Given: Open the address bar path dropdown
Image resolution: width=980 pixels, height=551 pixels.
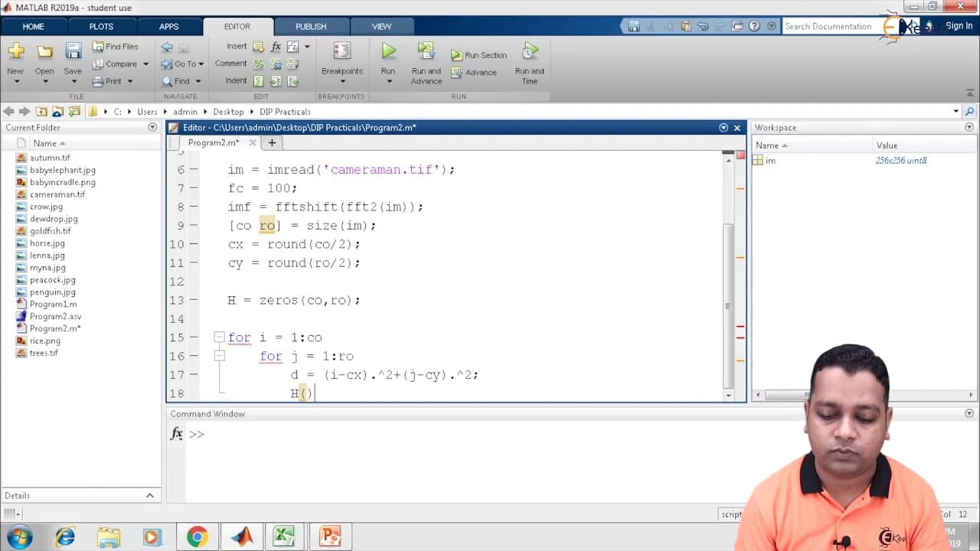Looking at the screenshot, I should (x=955, y=112).
